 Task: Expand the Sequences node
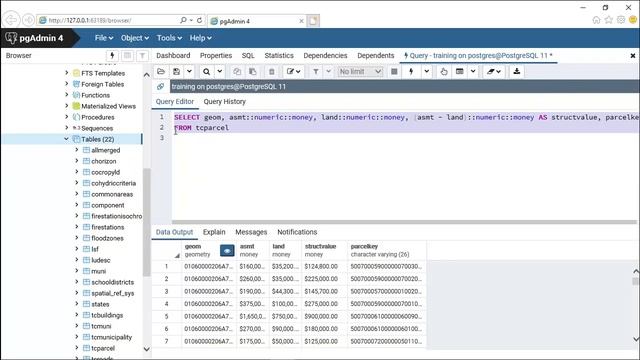[67, 128]
